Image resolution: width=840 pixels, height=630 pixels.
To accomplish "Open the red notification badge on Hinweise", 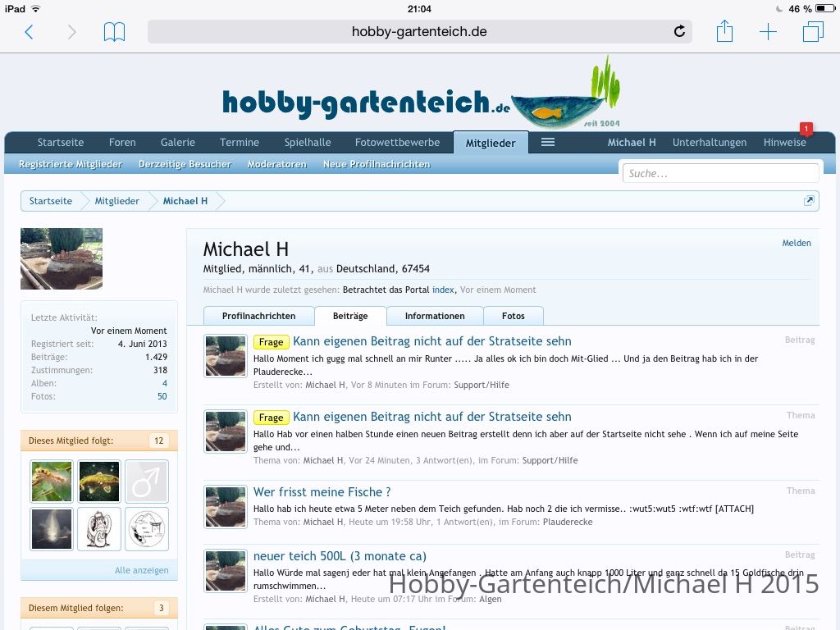I will pos(806,129).
